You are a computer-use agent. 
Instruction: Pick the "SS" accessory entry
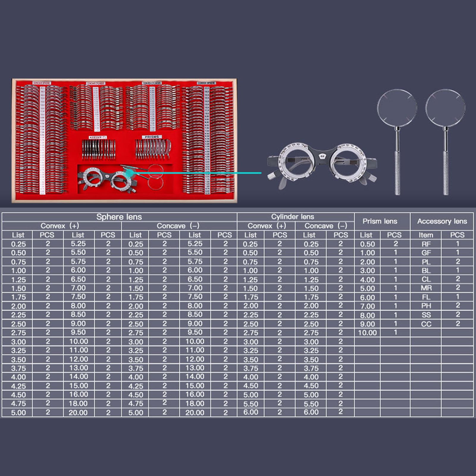426,315
